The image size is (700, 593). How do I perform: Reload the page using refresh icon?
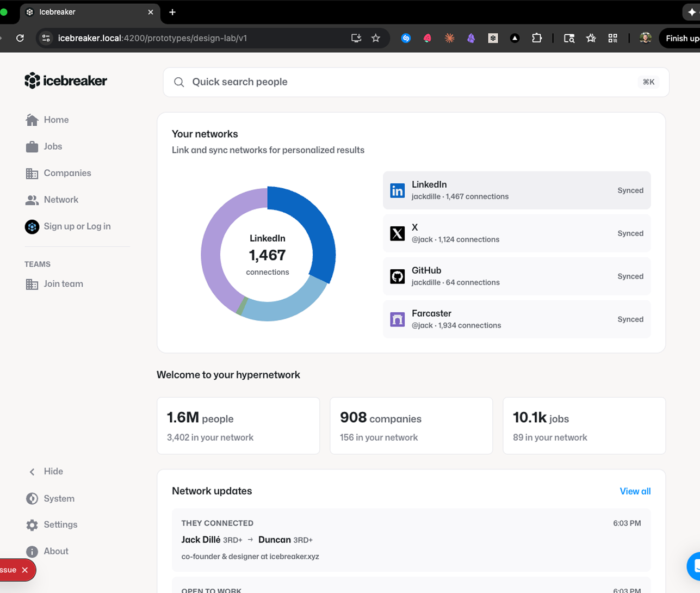20,38
